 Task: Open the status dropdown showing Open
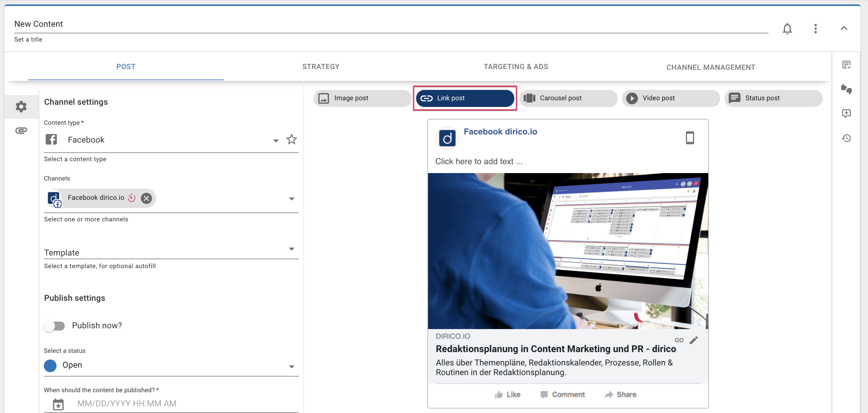point(171,365)
